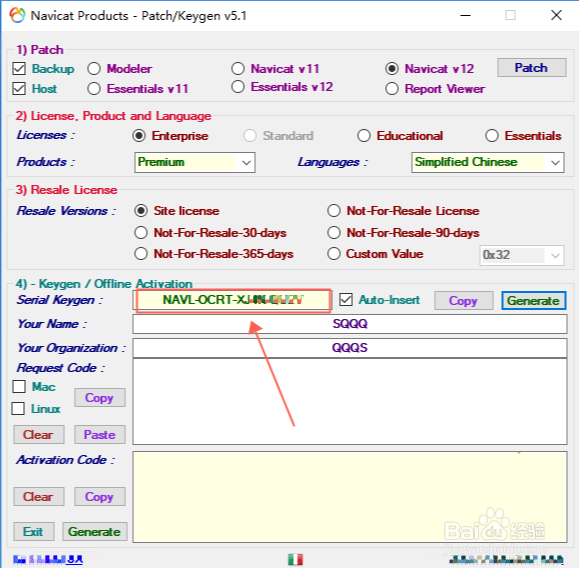579x570 pixels.
Task: Click the Patch button
Action: click(x=531, y=68)
